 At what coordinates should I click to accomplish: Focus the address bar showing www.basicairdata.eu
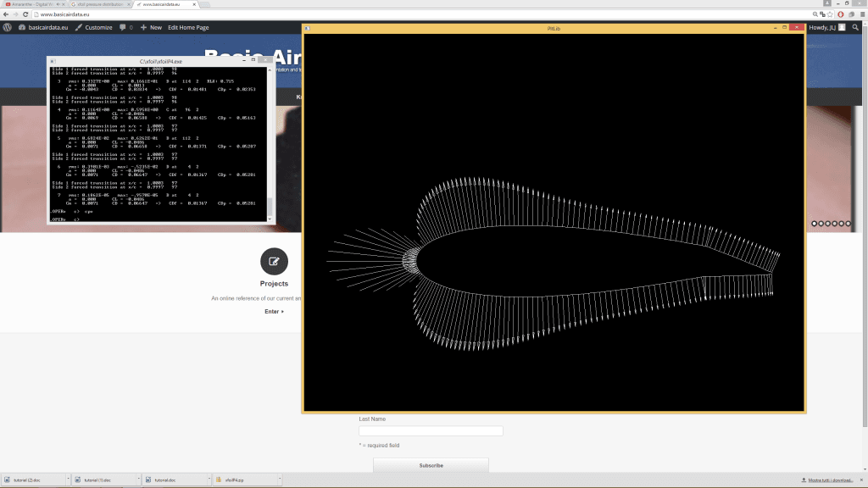(420, 14)
